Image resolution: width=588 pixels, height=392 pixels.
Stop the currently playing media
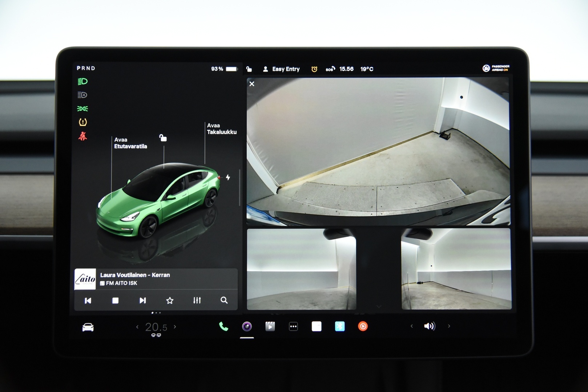[x=115, y=300]
